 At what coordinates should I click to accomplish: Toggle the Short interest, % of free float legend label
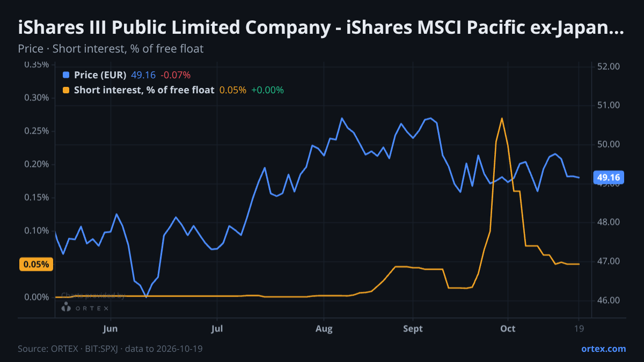[144, 90]
